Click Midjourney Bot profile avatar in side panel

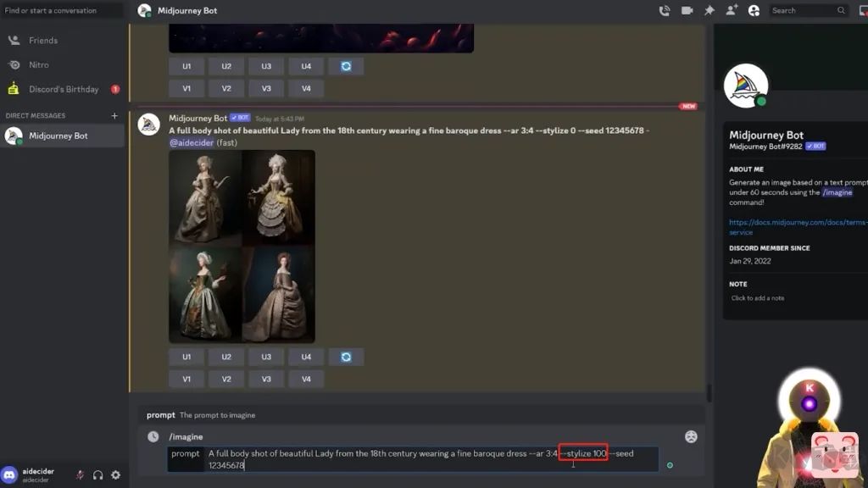(x=746, y=86)
